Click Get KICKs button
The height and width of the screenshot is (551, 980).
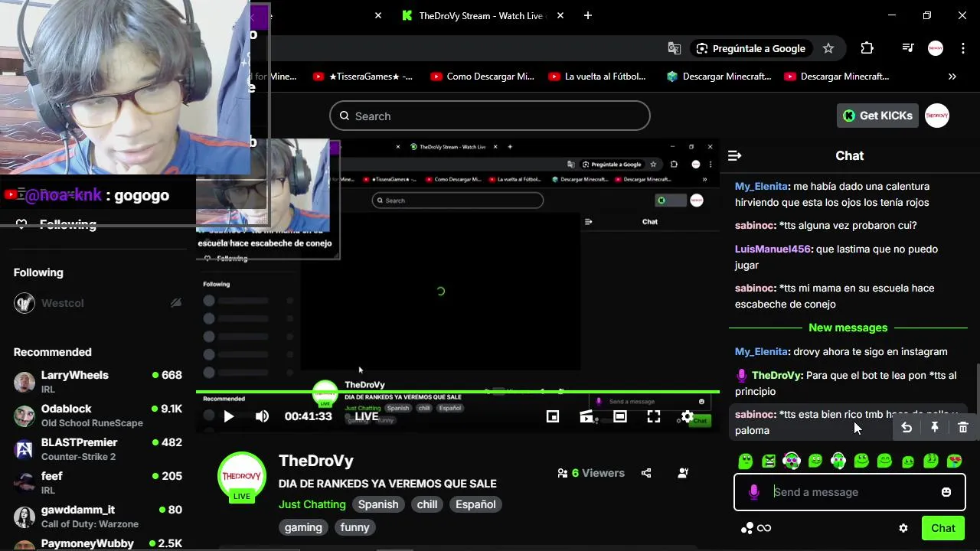pyautogui.click(x=877, y=116)
